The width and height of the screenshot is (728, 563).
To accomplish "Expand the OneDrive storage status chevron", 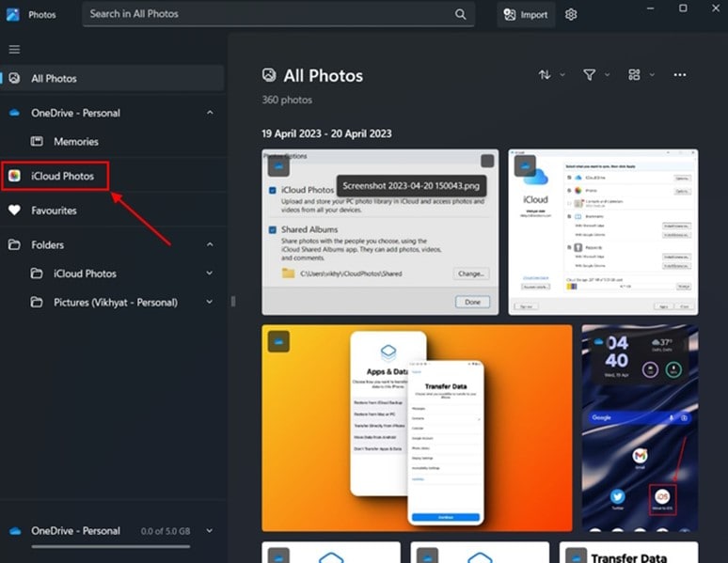I will coord(210,530).
